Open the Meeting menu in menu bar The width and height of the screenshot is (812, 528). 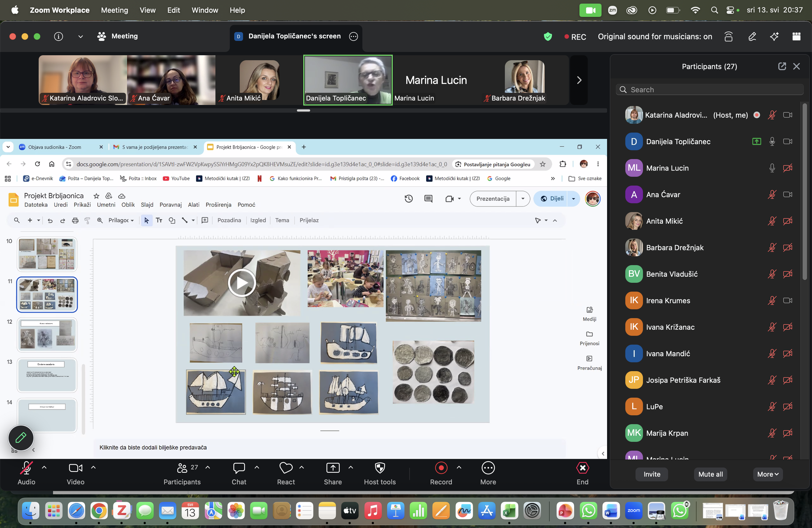point(115,10)
